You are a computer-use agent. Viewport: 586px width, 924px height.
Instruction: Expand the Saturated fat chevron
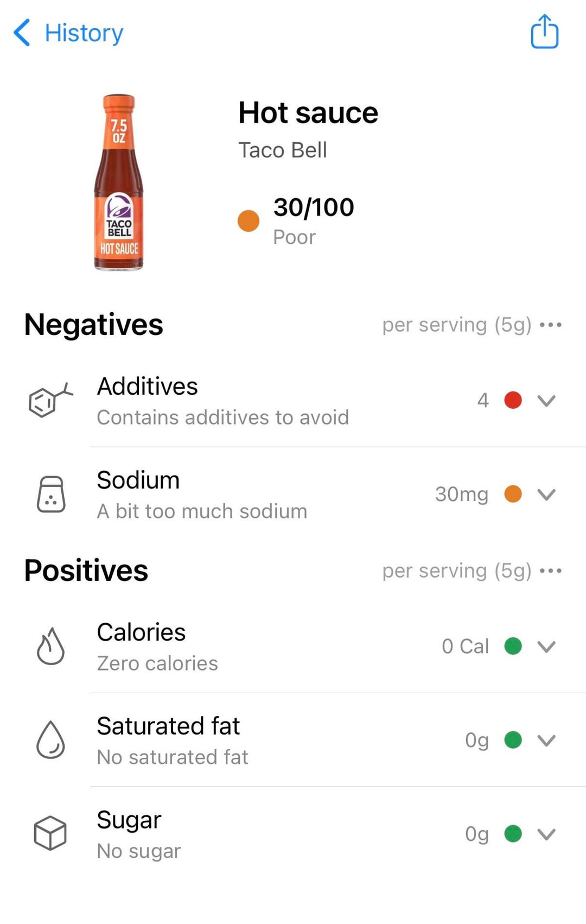point(546,740)
